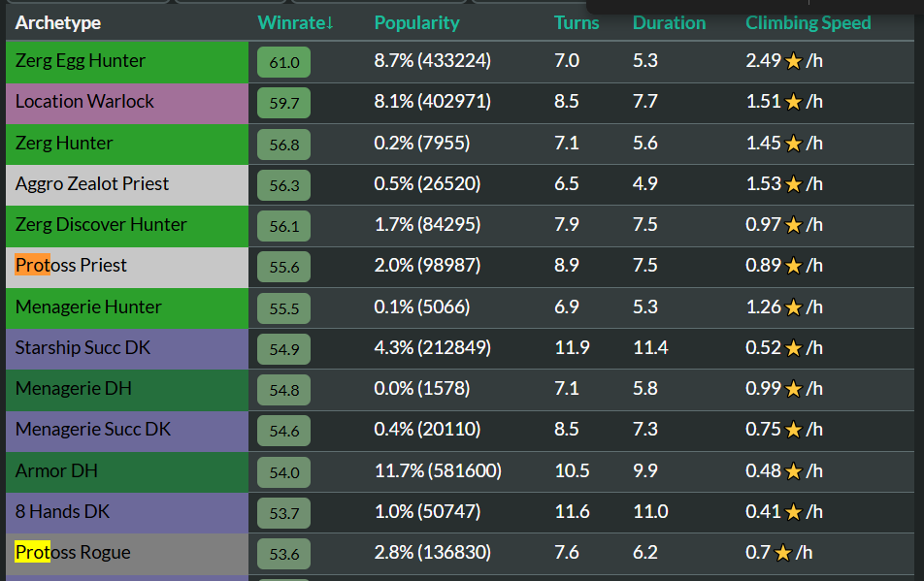Select Duration value 11.4
924x581 pixels.
pos(650,347)
